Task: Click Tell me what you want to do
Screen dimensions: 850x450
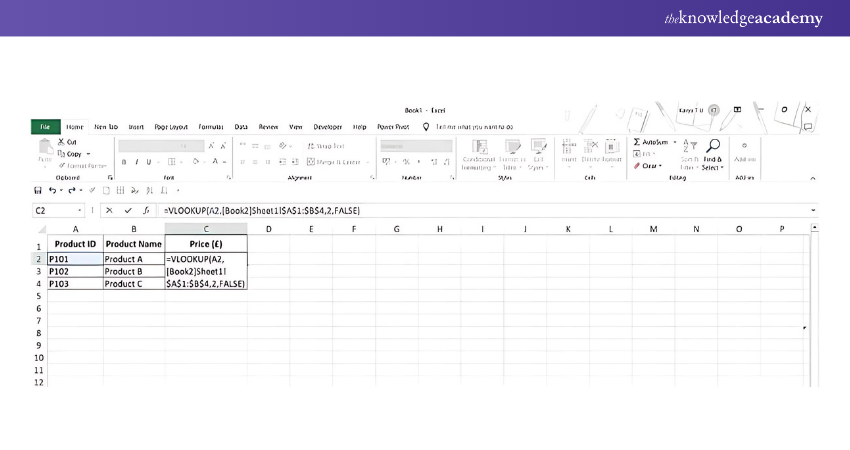Action: (x=474, y=127)
